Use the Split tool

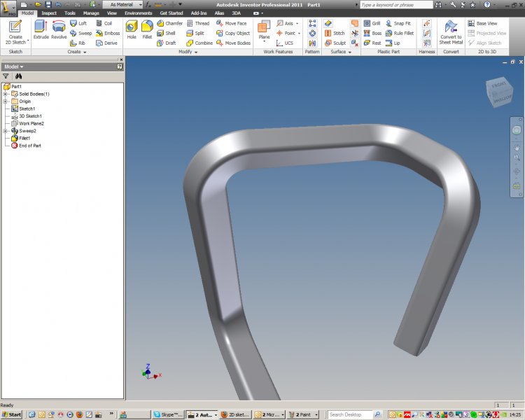195,33
